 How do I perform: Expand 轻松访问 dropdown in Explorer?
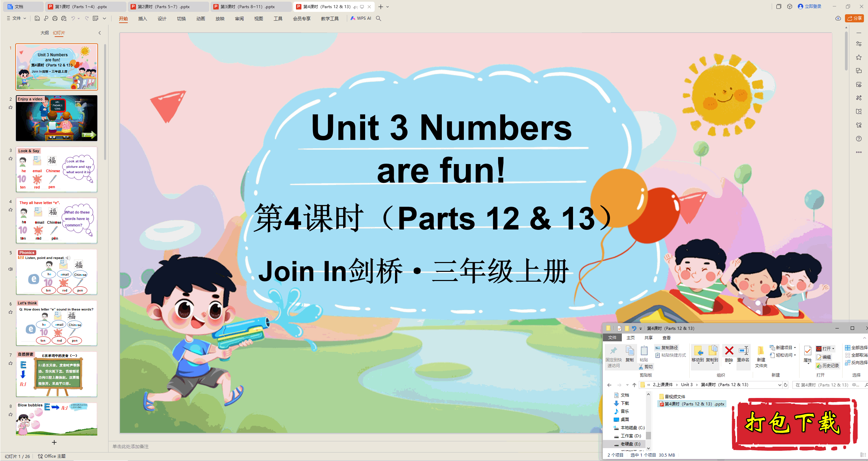[x=795, y=355]
